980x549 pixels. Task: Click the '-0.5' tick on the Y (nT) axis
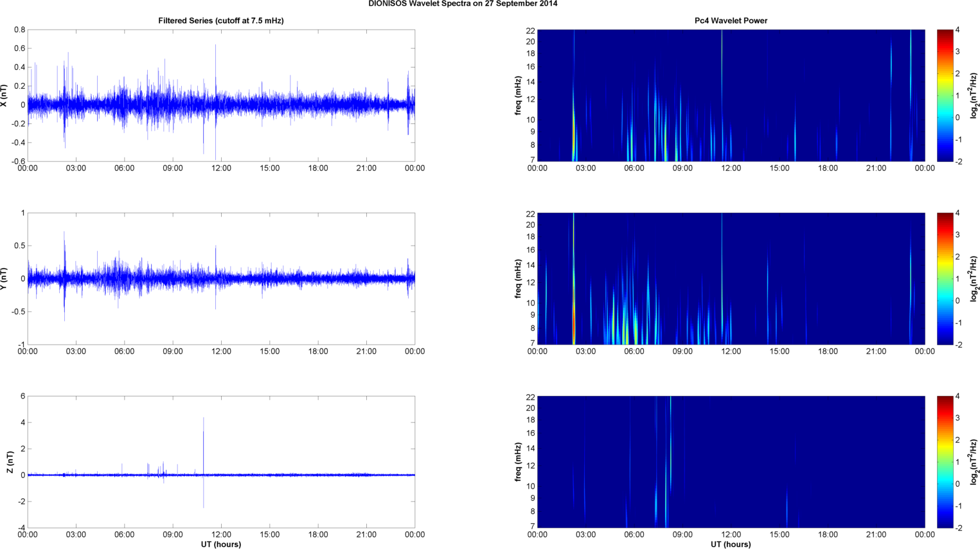click(x=18, y=312)
